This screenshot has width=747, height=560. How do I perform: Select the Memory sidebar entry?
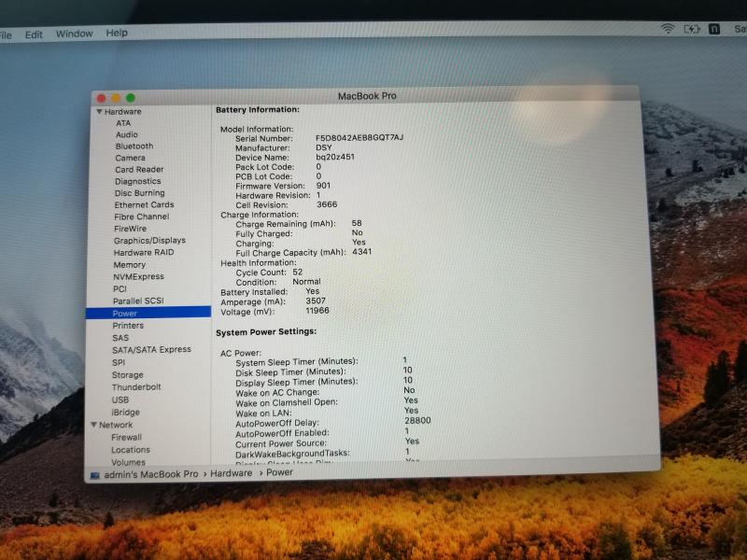pos(130,265)
